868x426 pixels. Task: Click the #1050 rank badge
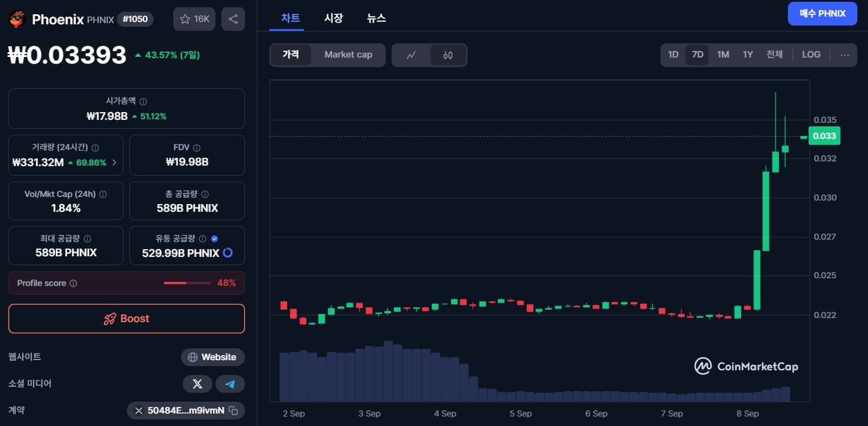tap(135, 19)
